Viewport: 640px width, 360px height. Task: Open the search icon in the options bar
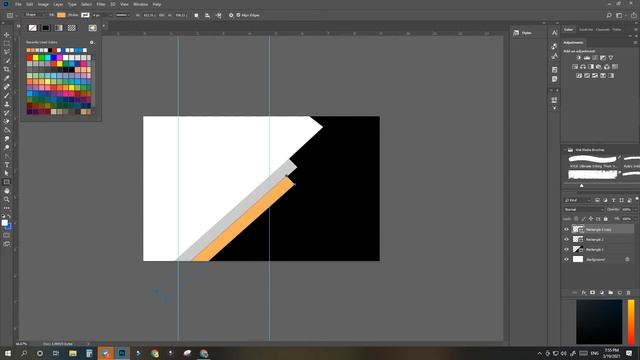(609, 16)
